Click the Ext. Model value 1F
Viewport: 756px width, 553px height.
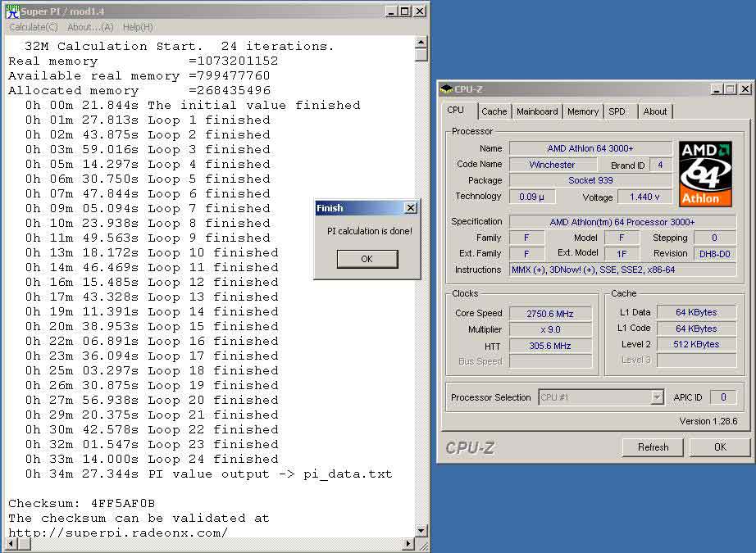pos(622,254)
